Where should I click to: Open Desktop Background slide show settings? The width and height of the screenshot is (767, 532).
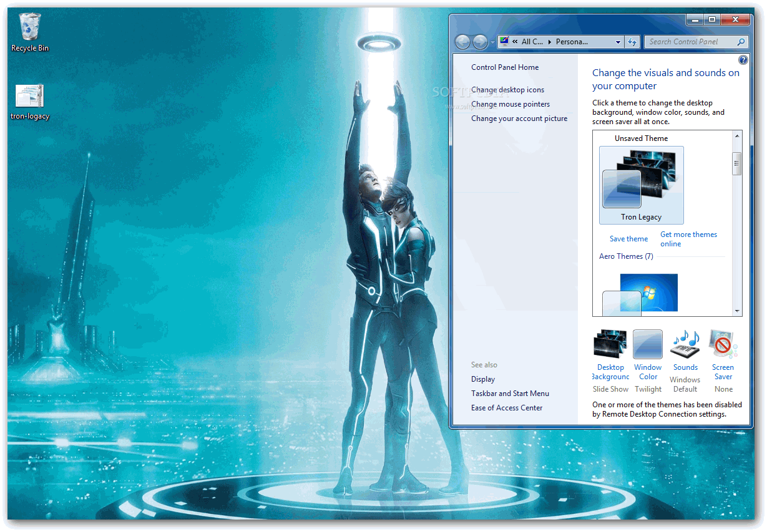610,362
